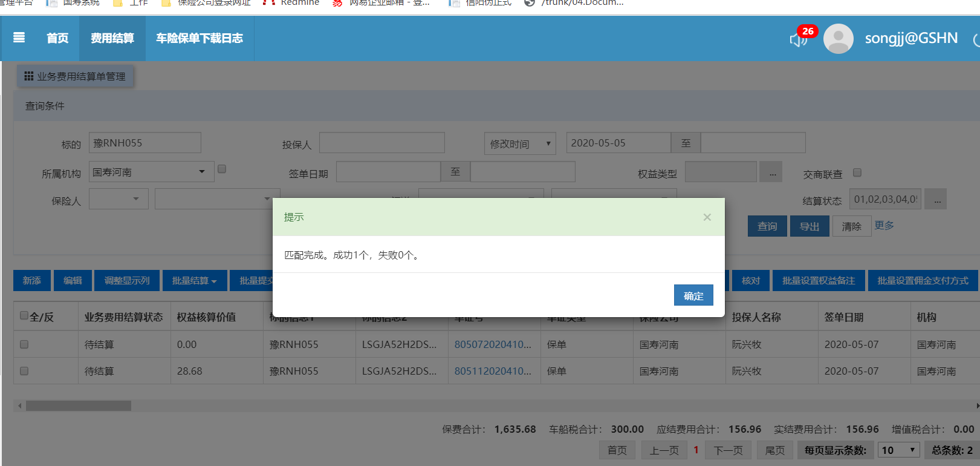This screenshot has width=980, height=466.
Task: Focus the 投保人 input field
Action: pyautogui.click(x=382, y=143)
